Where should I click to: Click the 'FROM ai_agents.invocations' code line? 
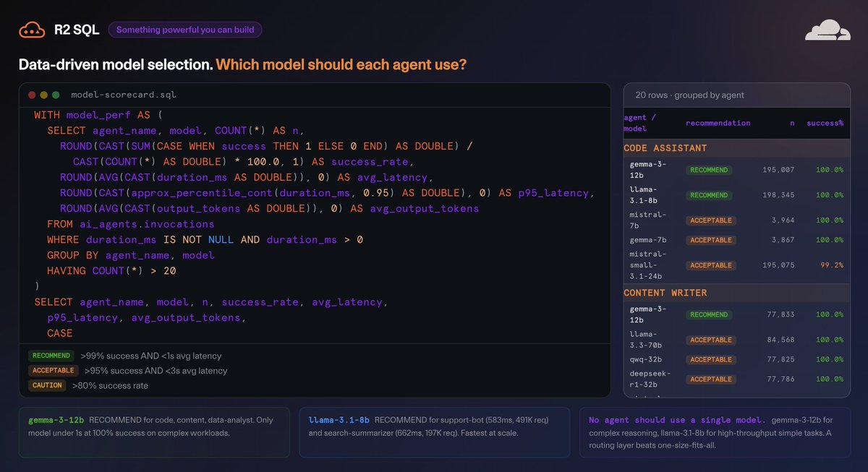pos(131,224)
